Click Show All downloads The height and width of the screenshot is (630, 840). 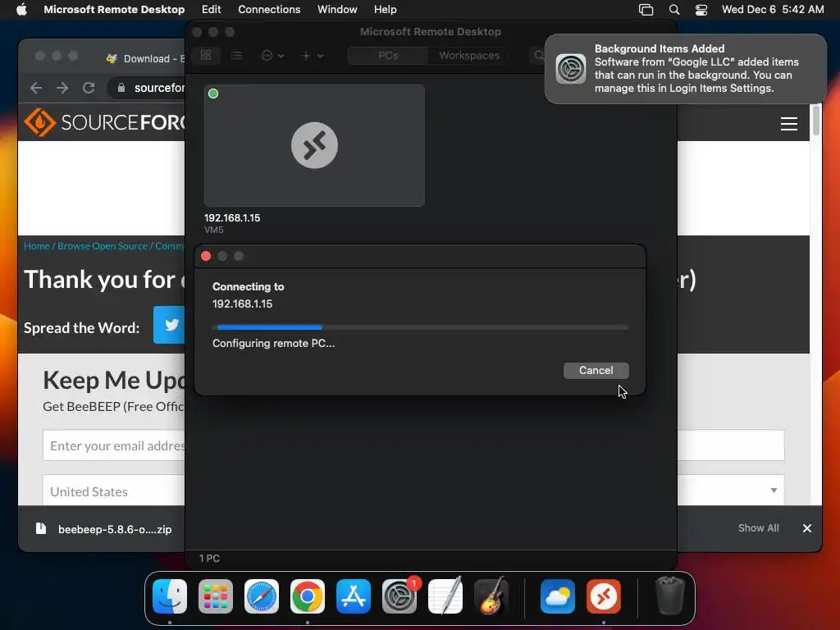click(x=758, y=527)
